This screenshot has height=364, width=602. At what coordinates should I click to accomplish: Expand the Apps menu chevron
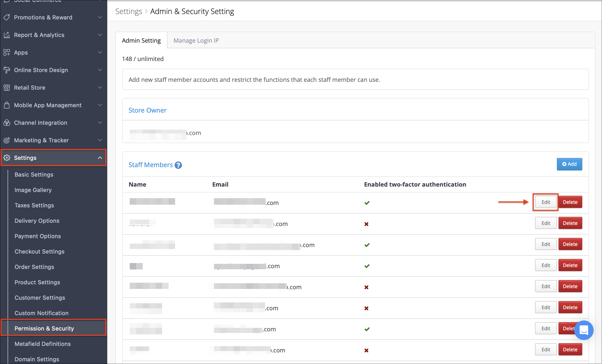[x=100, y=52]
